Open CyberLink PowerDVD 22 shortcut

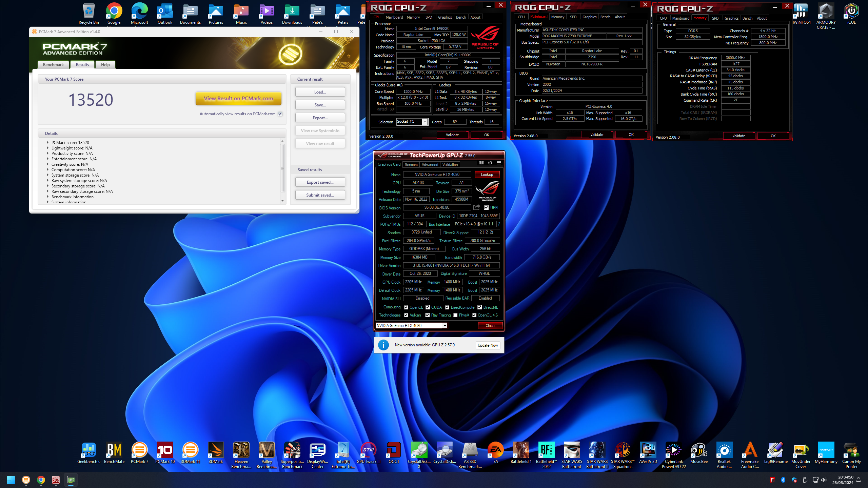tap(673, 455)
